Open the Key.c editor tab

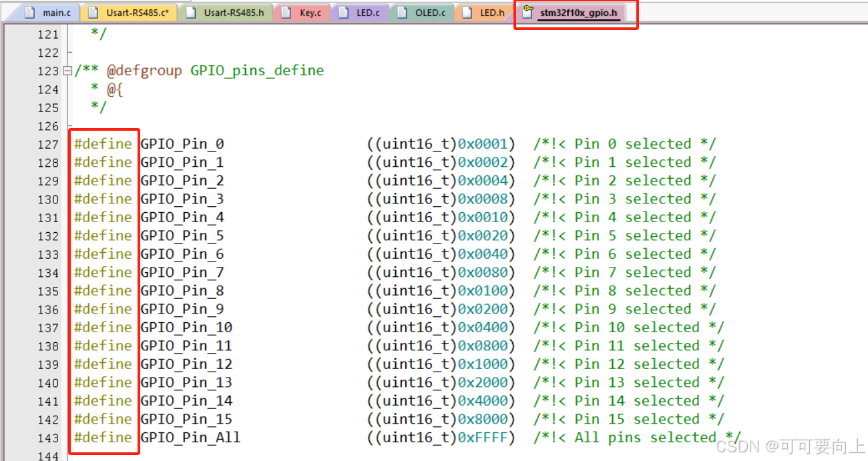302,13
